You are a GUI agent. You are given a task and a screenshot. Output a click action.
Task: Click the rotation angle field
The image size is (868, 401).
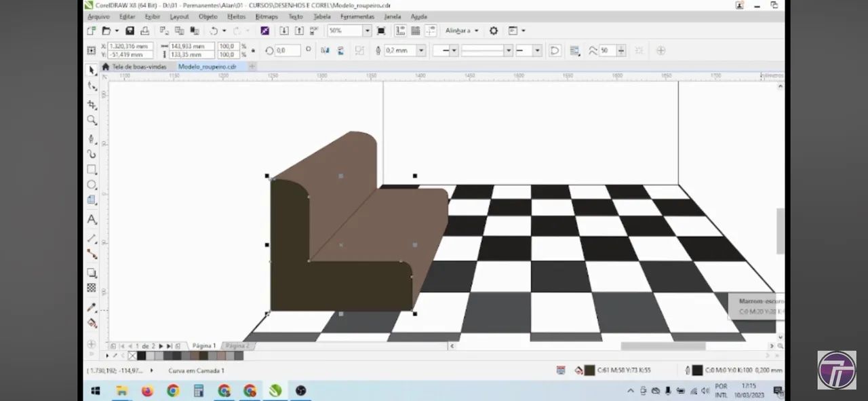pos(288,50)
